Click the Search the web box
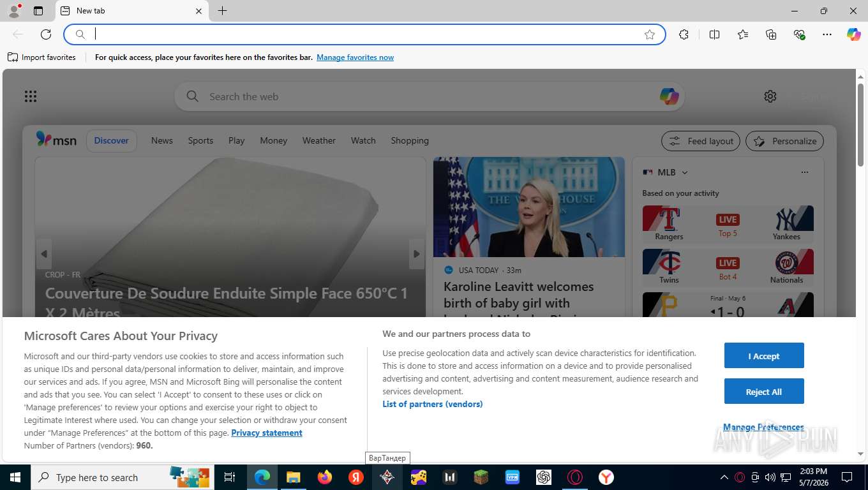The width and height of the screenshot is (868, 490). pos(430,96)
